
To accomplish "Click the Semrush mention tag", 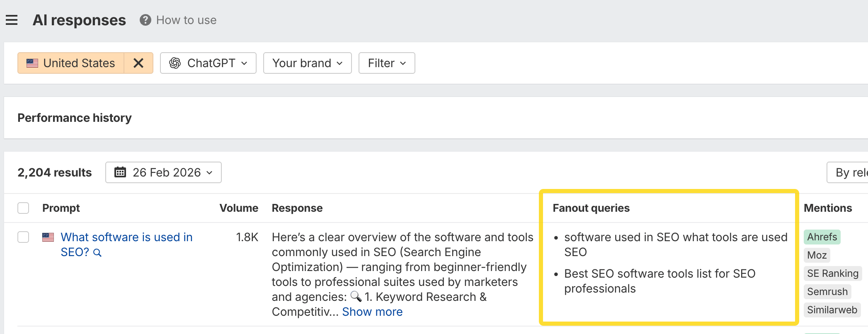I will pos(827,292).
